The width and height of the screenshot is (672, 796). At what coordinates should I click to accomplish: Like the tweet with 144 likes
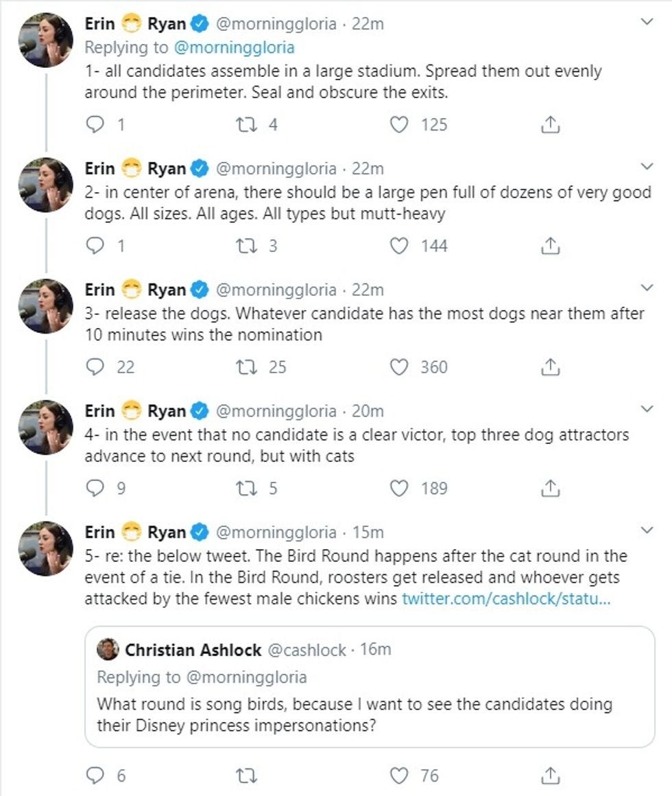[x=399, y=246]
